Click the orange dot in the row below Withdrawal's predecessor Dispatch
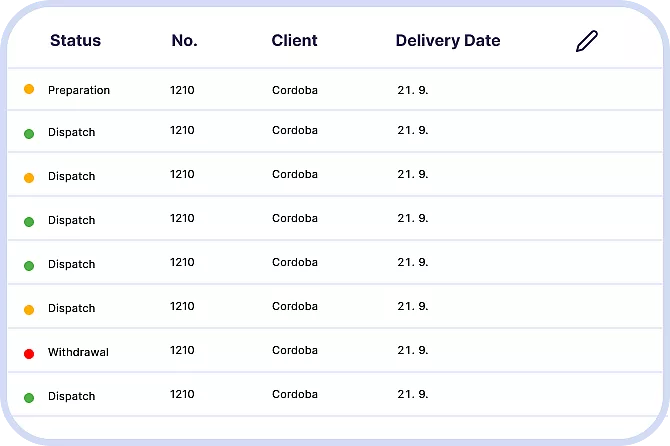Viewport: 670px width, 446px height. pyautogui.click(x=29, y=310)
